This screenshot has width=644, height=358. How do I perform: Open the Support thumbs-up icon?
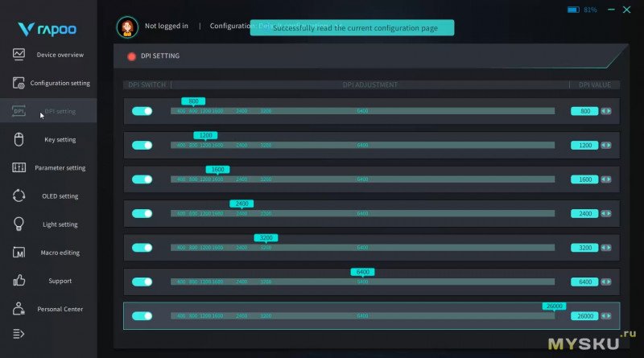[x=19, y=281]
